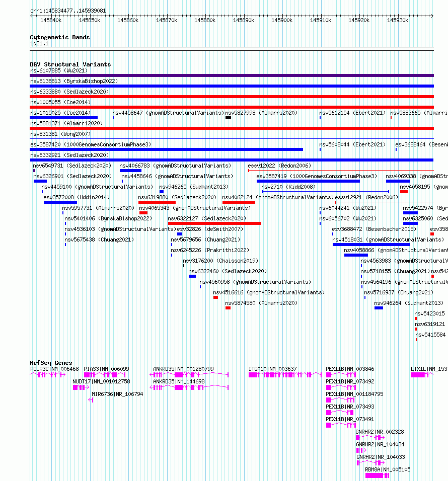The height and width of the screenshot is (481, 448).
Task: Click GNRHR2|NR_002328 transcript label
Action: tap(380, 432)
